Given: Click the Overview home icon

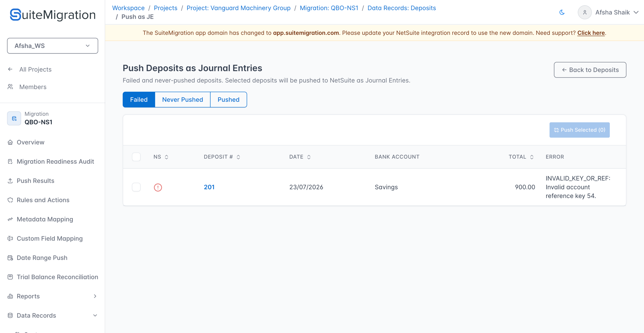Looking at the screenshot, I should (10, 142).
